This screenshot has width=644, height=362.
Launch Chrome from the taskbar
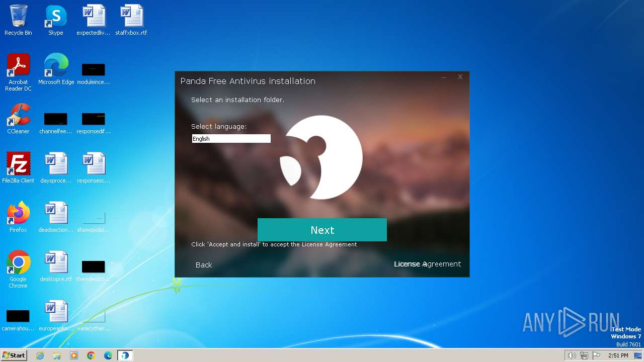point(91,355)
